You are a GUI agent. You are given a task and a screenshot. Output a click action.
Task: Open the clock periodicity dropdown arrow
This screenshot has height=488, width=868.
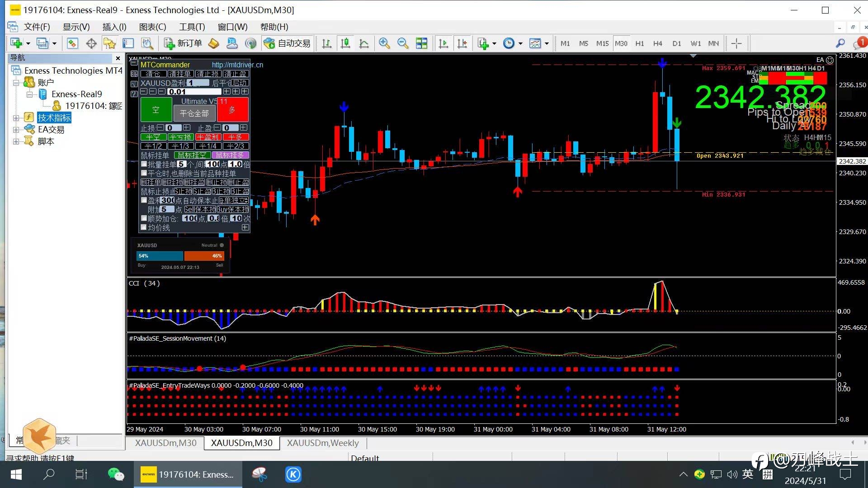coord(520,44)
